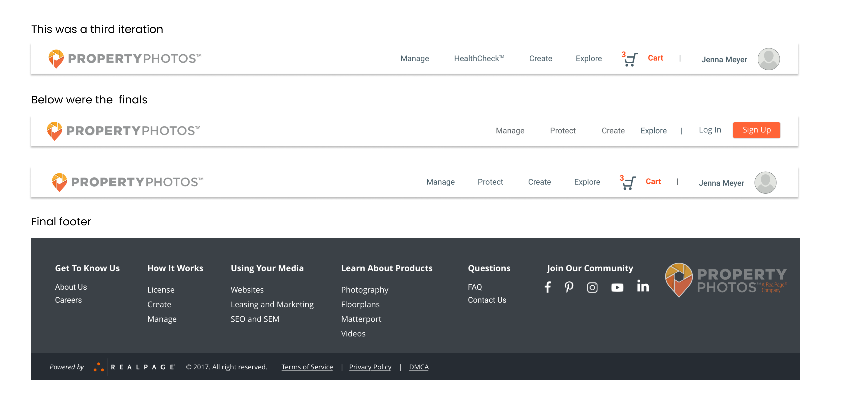Open Contact Us footer link
The image size is (868, 401).
click(x=487, y=300)
